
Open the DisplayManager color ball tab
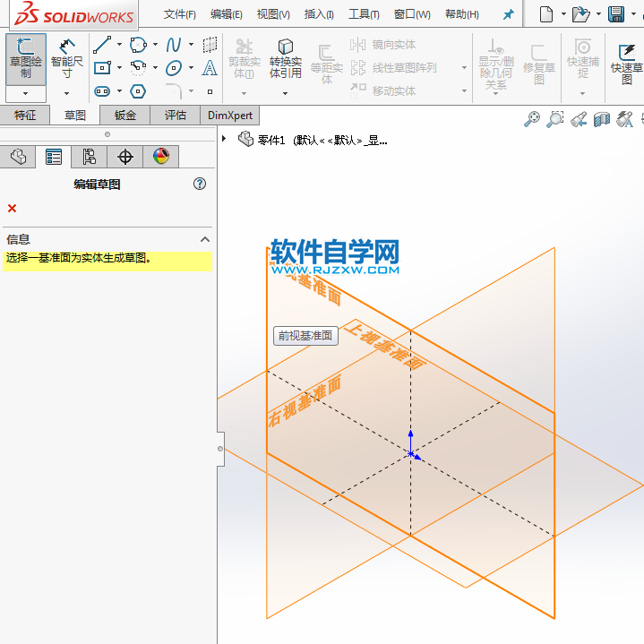[x=161, y=157]
